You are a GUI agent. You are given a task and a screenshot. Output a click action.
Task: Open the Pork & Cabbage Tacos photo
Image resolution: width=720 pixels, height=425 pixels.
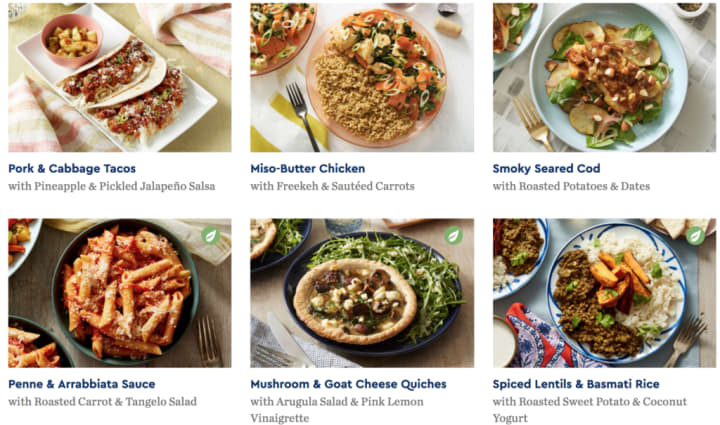point(120,78)
